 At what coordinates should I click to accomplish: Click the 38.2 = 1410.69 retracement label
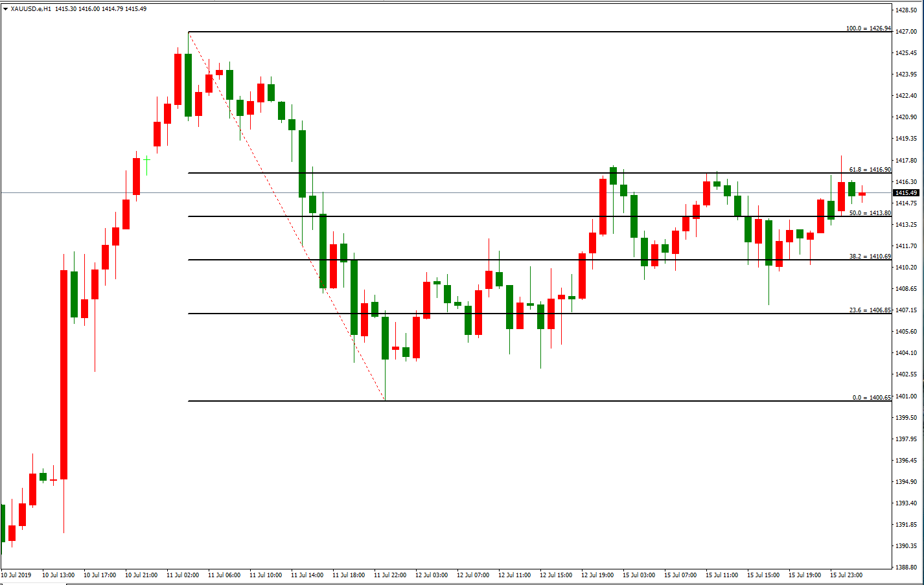pyautogui.click(x=870, y=257)
